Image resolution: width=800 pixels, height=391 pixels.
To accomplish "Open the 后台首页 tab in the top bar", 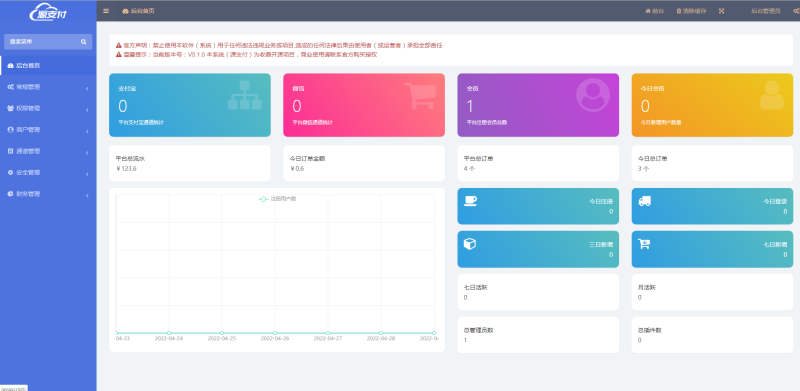I will 139,11.
